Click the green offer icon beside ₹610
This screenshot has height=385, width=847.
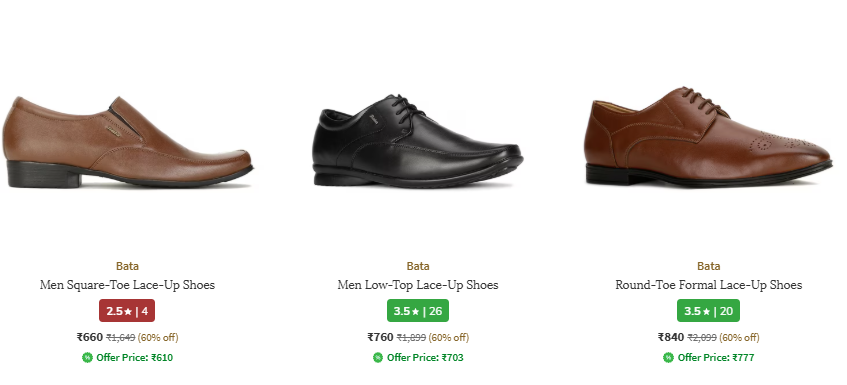(87, 357)
